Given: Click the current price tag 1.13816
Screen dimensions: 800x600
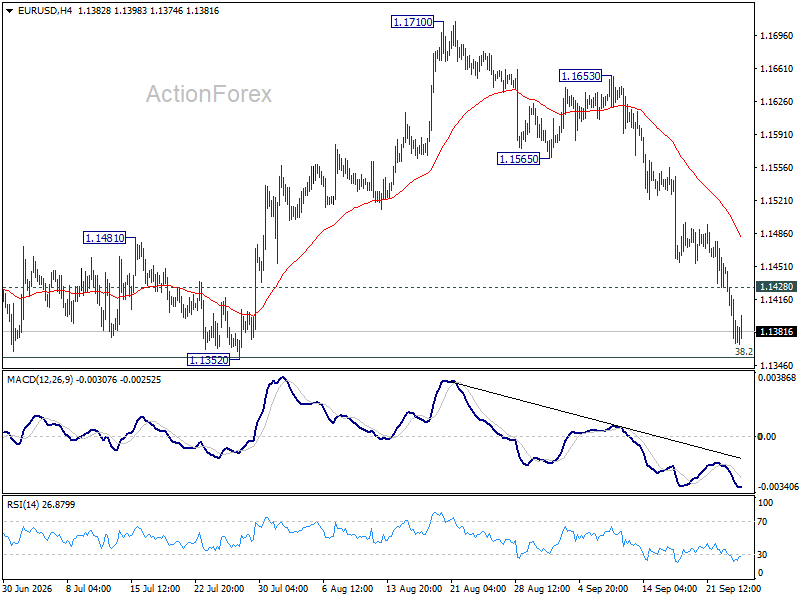Looking at the screenshot, I should click(777, 332).
